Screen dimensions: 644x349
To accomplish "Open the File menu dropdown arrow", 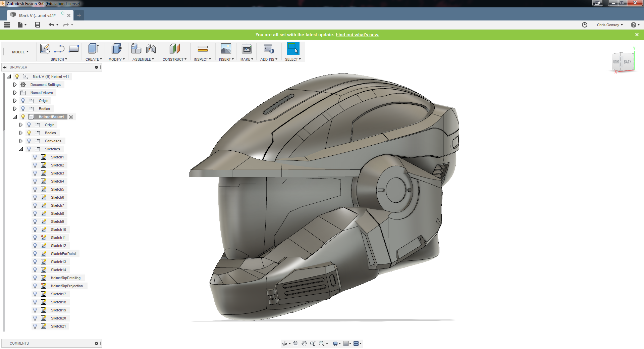I will point(25,25).
